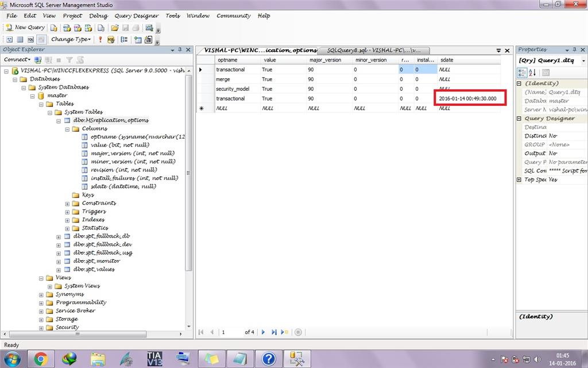The width and height of the screenshot is (588, 368).
Task: Click the Disconnect icon in Object Explorer
Action: click(x=48, y=60)
